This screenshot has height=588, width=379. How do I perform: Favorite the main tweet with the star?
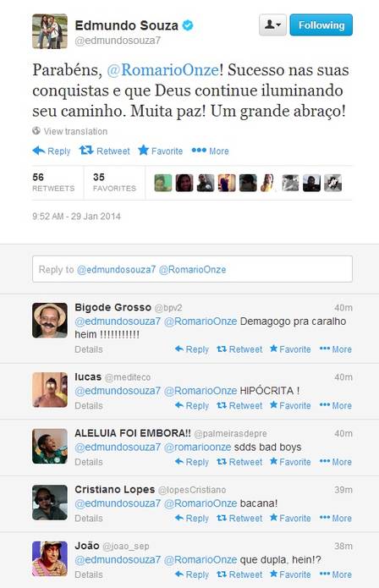(161, 151)
